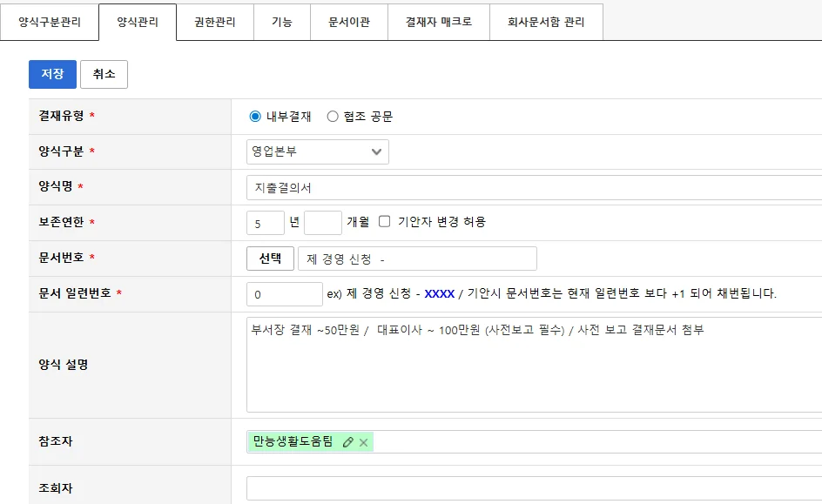Open the 권한관리 tab
Viewport: 822px width, 504px height.
[x=215, y=23]
